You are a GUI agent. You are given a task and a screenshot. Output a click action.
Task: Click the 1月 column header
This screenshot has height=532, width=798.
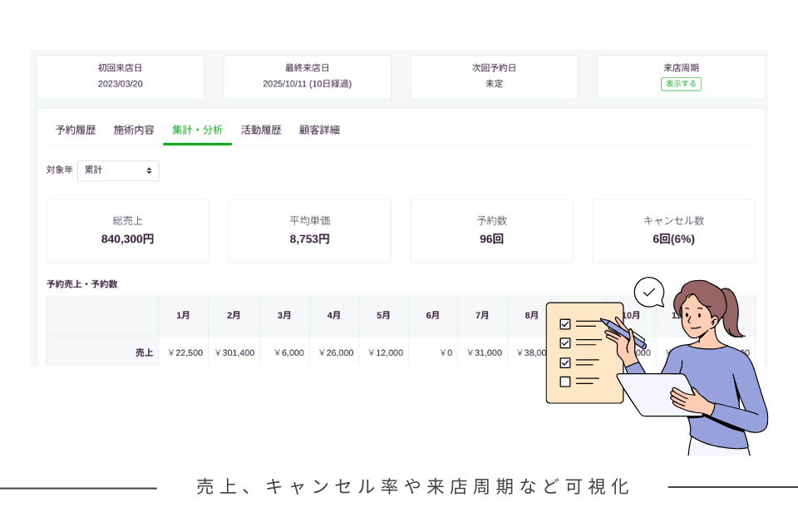tap(183, 316)
